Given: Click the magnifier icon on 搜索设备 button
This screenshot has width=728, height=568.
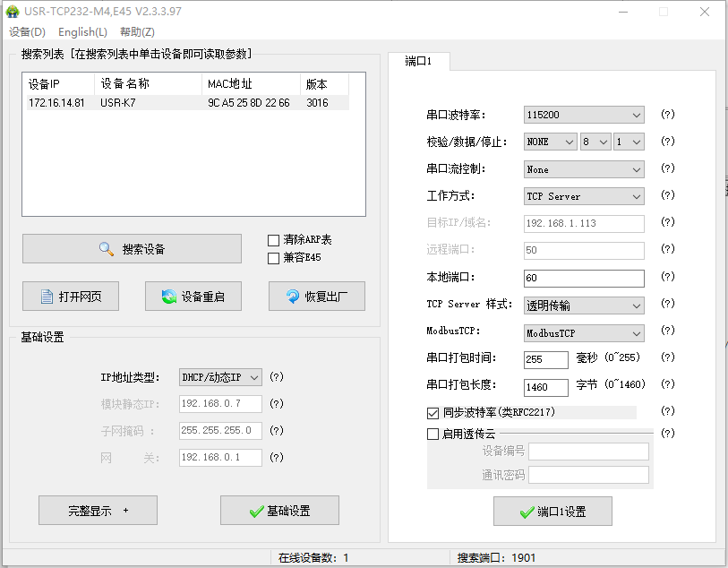Looking at the screenshot, I should click(107, 249).
